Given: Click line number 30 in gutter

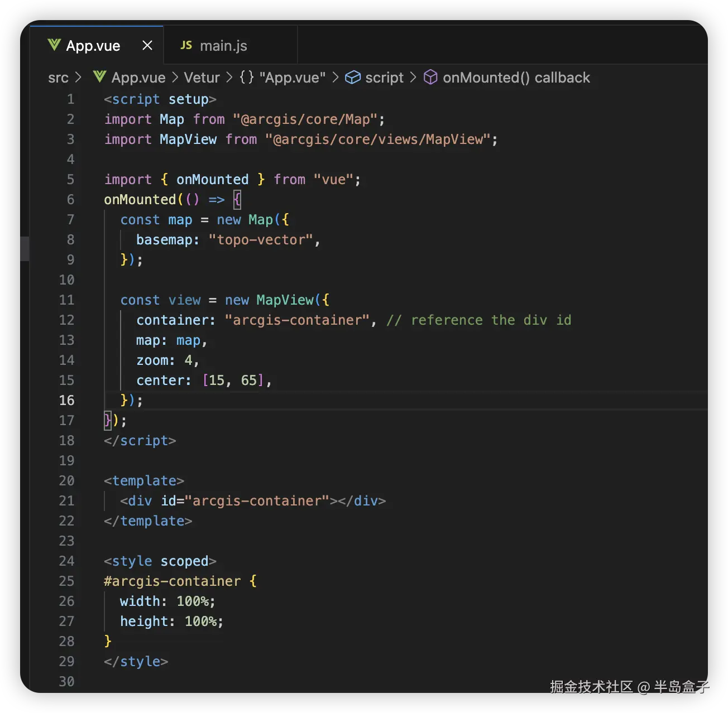Looking at the screenshot, I should (66, 681).
